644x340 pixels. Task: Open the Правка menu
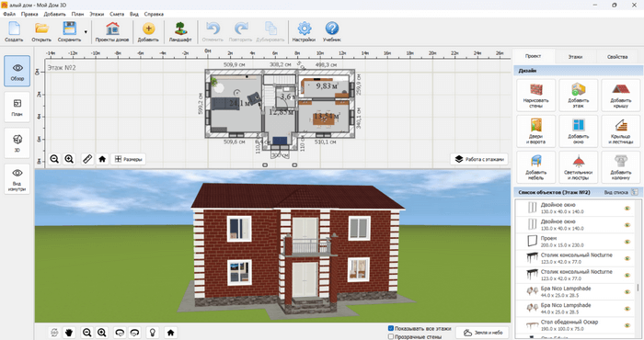[x=29, y=14]
